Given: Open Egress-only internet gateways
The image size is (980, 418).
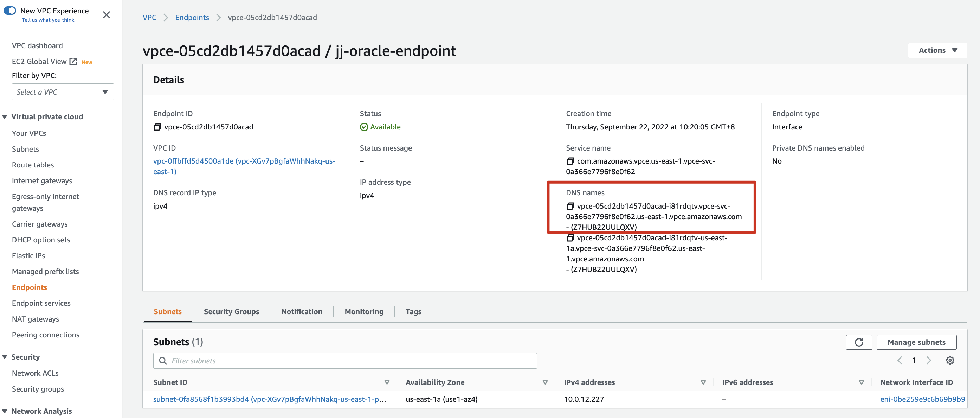Looking at the screenshot, I should click(45, 203).
